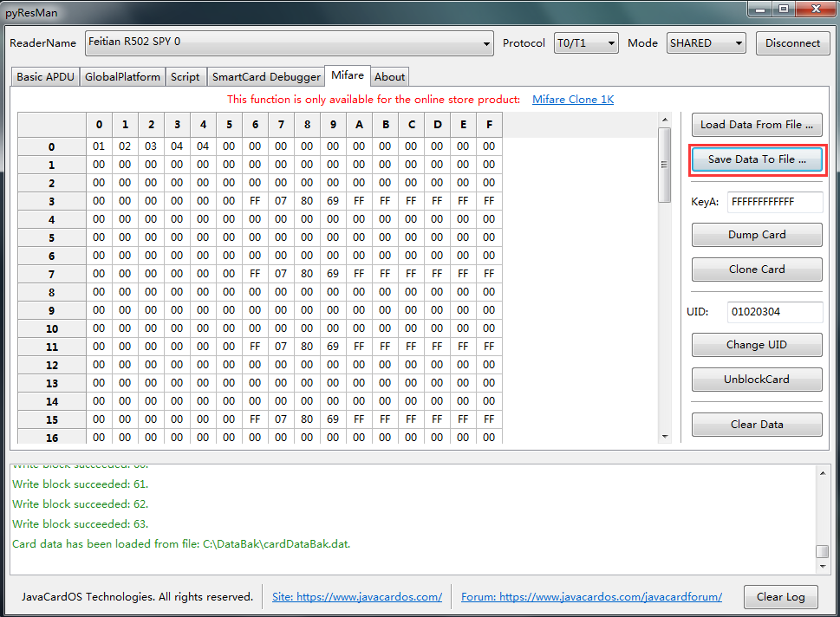Image resolution: width=840 pixels, height=617 pixels.
Task: Go to the SmartCard Debugger tab
Action: pyautogui.click(x=266, y=77)
